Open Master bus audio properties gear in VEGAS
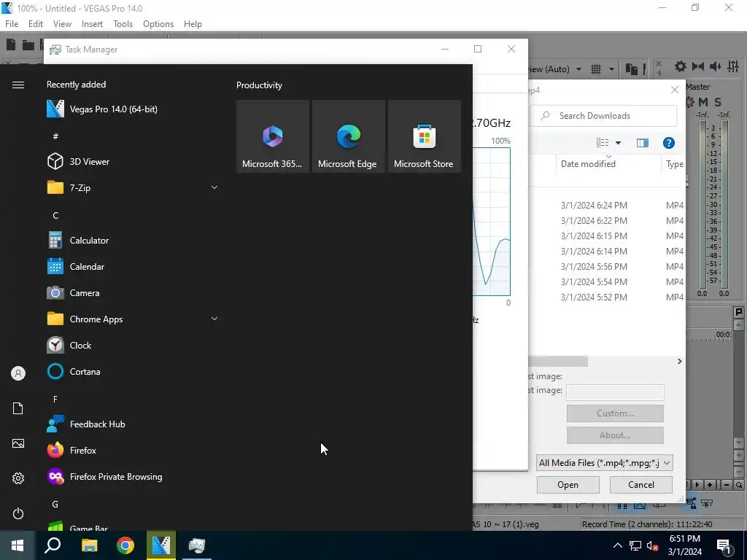Screen dimensions: 747x560 [681, 66]
